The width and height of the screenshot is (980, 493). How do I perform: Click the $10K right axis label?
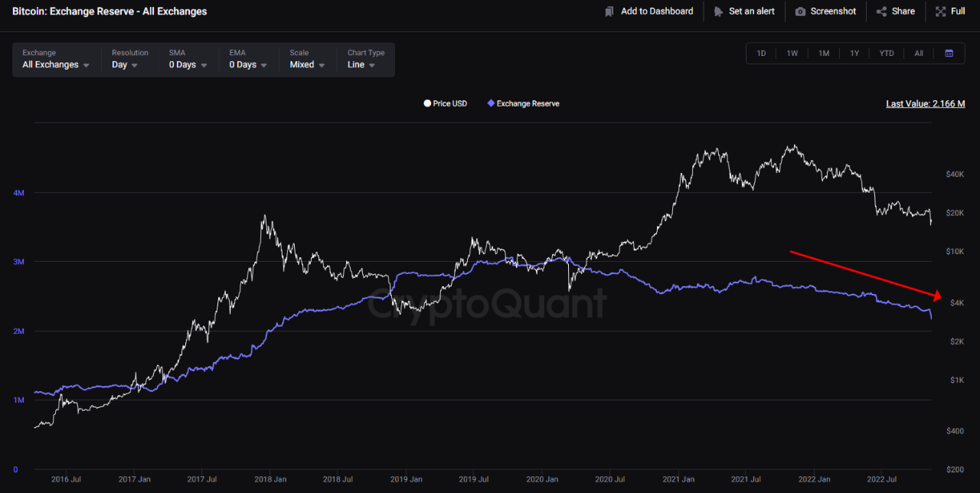[x=955, y=251]
